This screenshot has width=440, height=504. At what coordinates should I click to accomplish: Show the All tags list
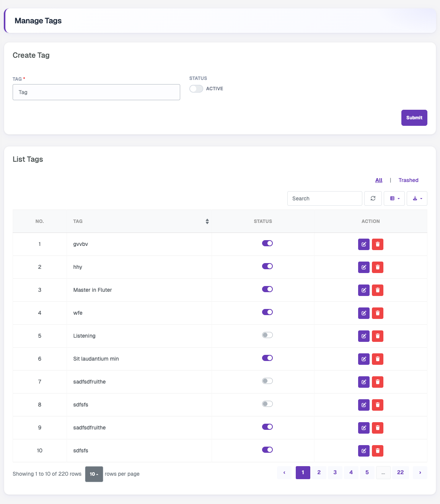[379, 180]
